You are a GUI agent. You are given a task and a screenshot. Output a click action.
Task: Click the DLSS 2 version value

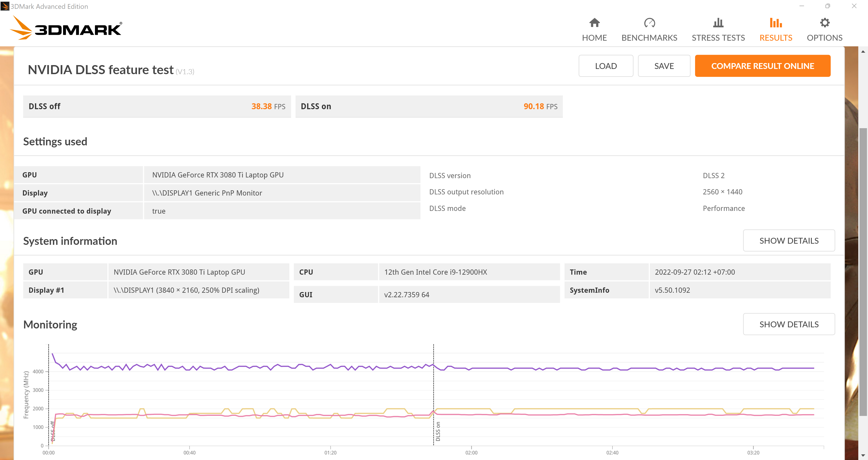pyautogui.click(x=713, y=176)
